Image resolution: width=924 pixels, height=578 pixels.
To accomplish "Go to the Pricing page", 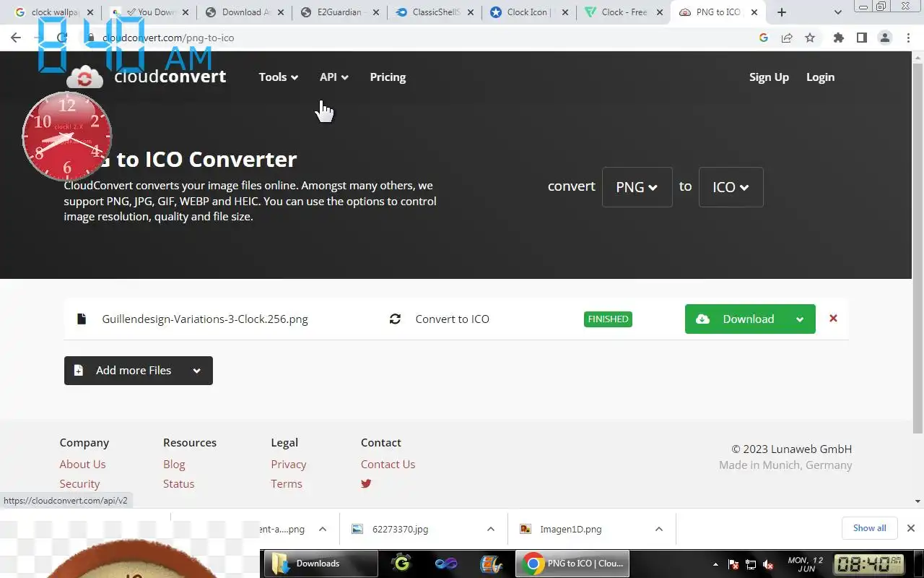I will point(388,77).
